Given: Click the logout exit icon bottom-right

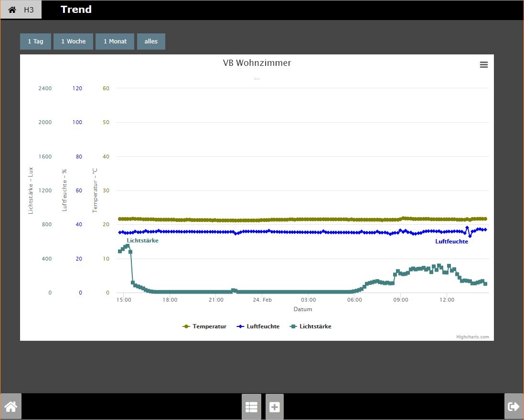Looking at the screenshot, I should pyautogui.click(x=513, y=407).
